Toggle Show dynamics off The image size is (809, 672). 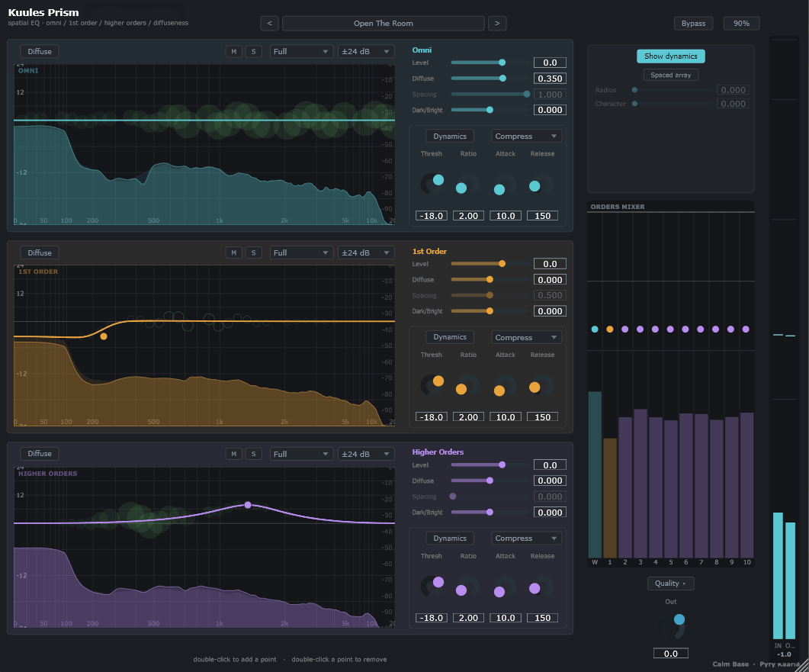coord(671,56)
